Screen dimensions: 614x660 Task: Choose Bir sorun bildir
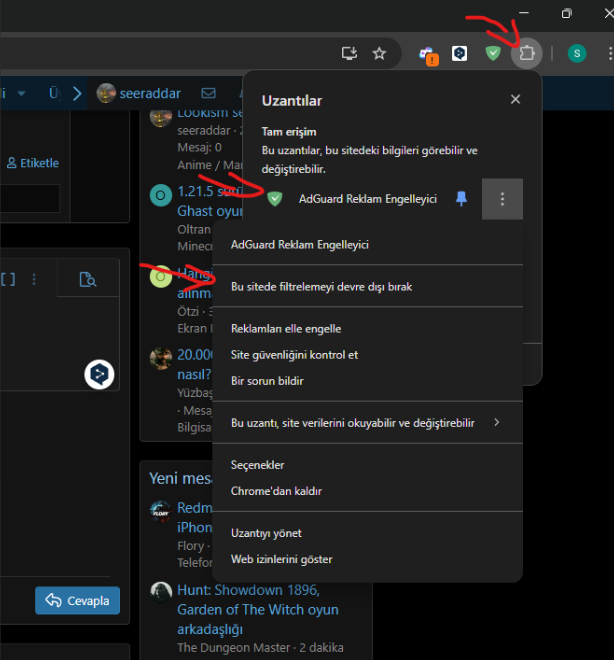(x=367, y=381)
